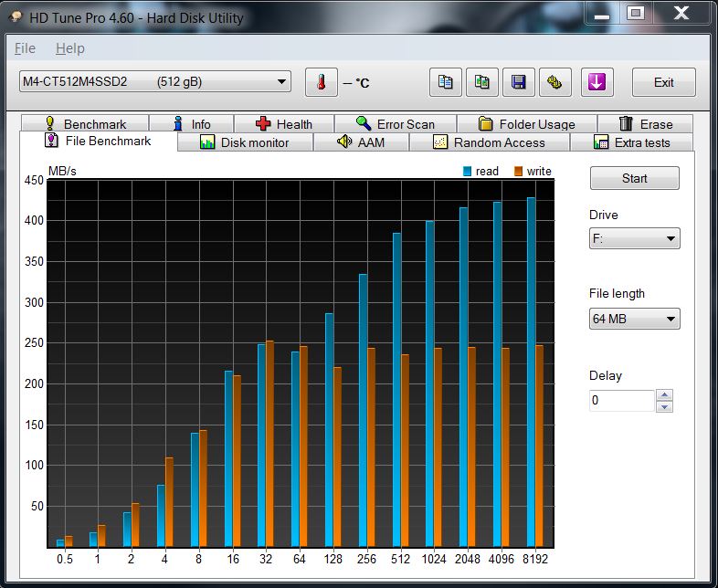
Task: Click the thermometer temperature icon
Action: 321,82
